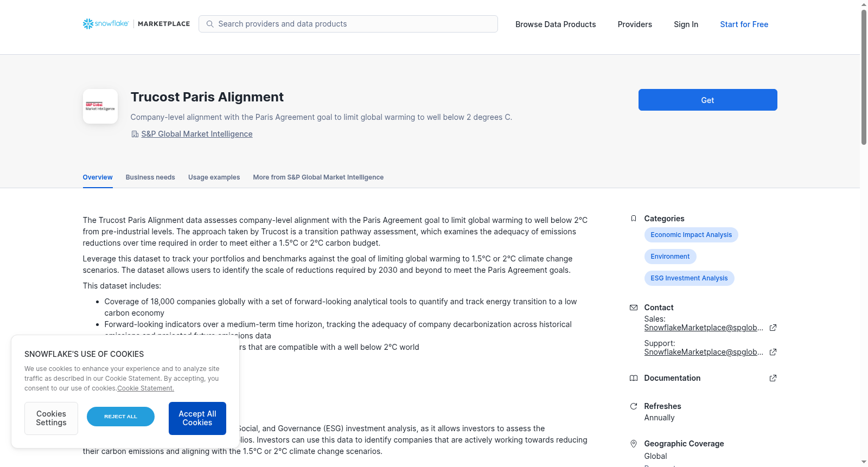This screenshot has height=467, width=868.
Task: Open S&P Global Market Intelligence provider link
Action: tap(197, 134)
